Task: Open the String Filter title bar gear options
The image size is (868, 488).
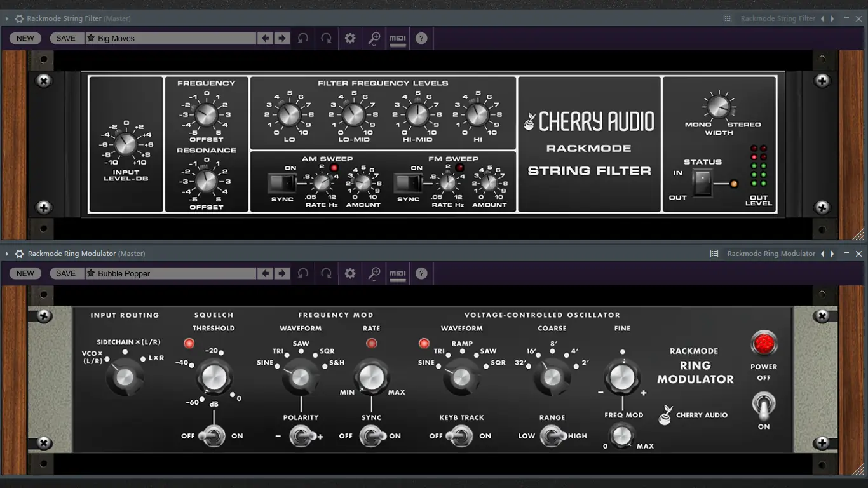Action: tap(19, 19)
